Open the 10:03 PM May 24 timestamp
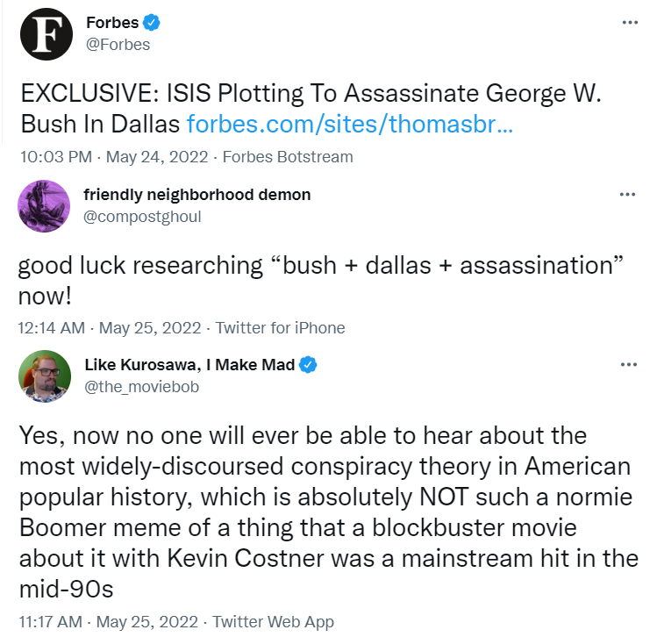The width and height of the screenshot is (657, 644). (114, 157)
